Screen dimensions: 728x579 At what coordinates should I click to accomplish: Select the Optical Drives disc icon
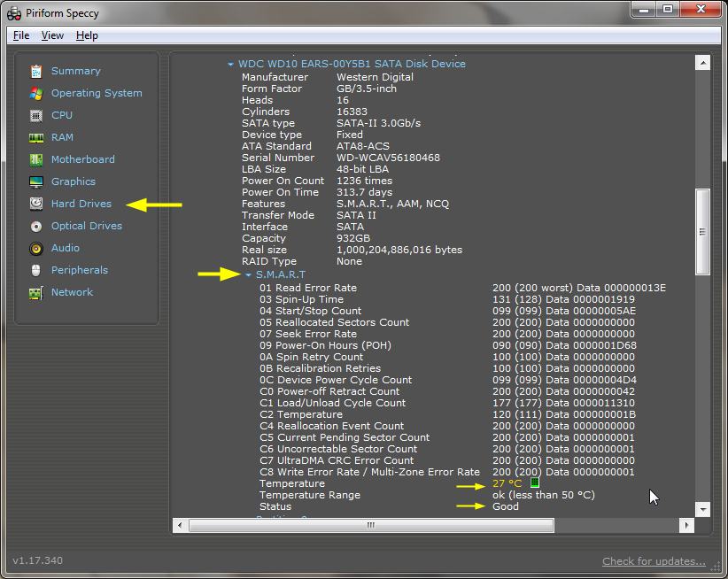[x=36, y=227]
